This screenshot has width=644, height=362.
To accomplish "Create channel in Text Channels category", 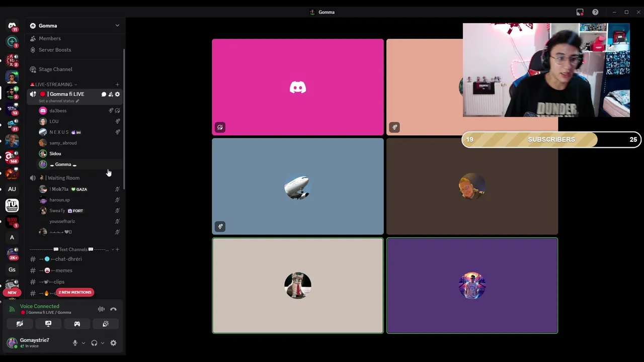I will (118, 249).
